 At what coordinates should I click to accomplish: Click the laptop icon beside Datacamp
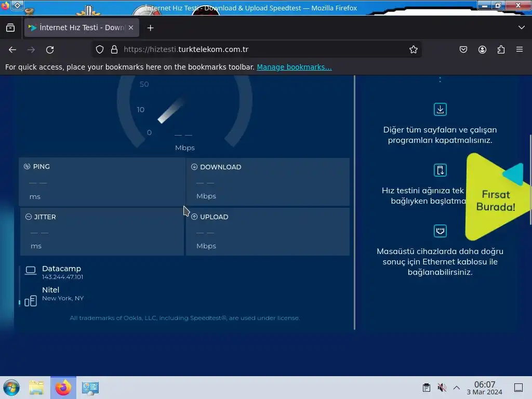click(31, 270)
